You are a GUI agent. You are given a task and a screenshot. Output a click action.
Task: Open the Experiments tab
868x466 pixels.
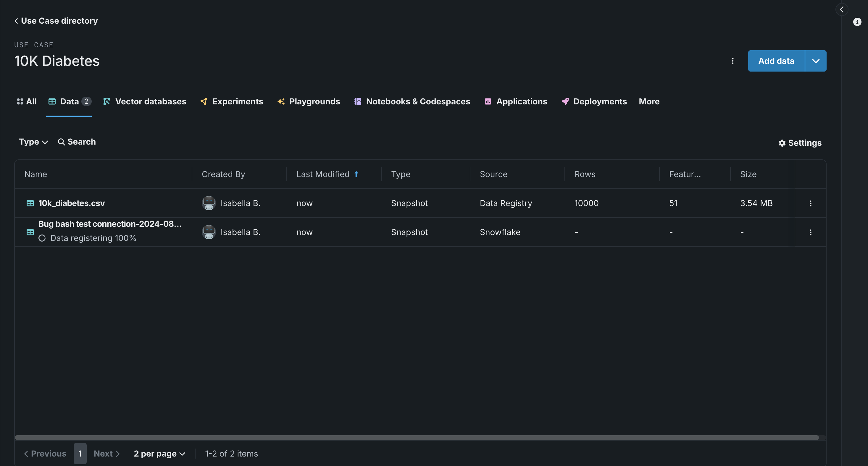pyautogui.click(x=232, y=101)
